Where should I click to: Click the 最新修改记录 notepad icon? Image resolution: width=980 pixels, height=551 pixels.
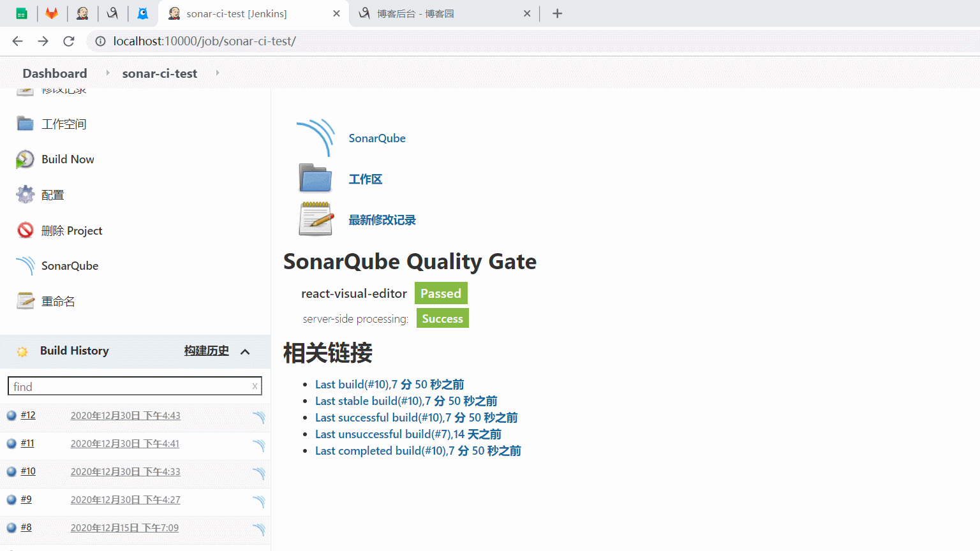tap(316, 219)
